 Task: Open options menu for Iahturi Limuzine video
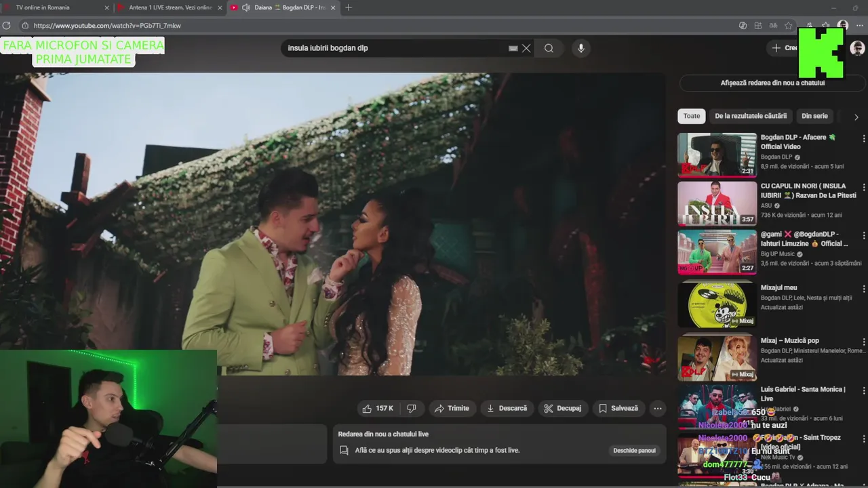click(863, 235)
